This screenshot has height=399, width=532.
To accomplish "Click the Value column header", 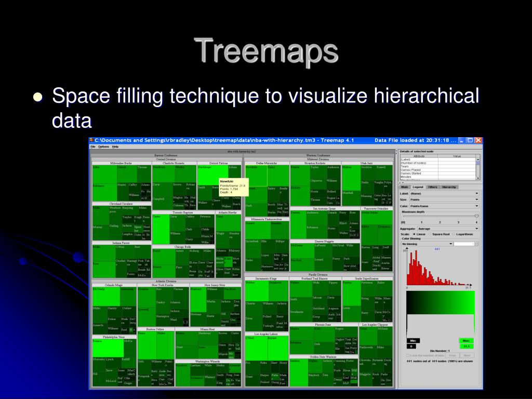I will (457, 156).
